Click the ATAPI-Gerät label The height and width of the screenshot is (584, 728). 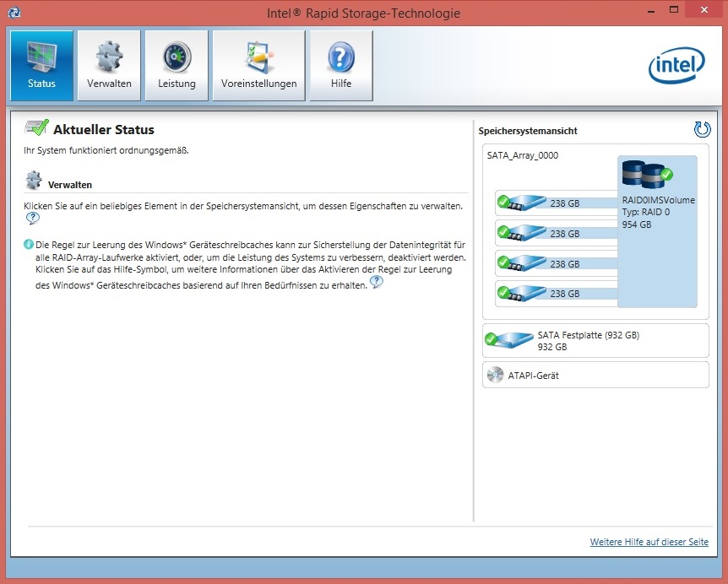pos(533,376)
